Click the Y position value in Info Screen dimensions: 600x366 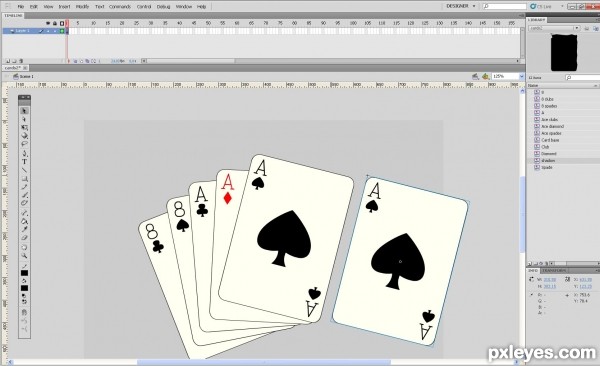click(585, 286)
